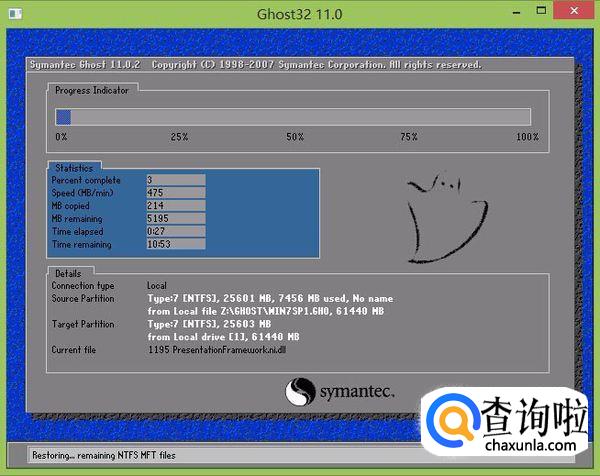Click the Source Partition label
600x476 pixels.
point(83,298)
